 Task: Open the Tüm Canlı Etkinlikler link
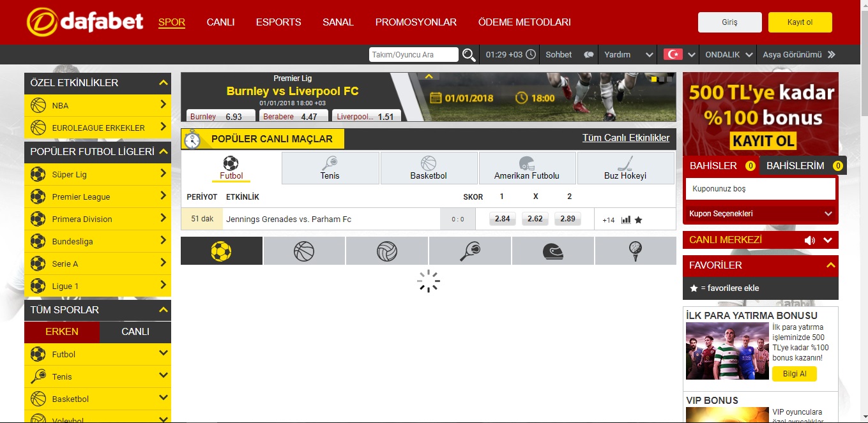(x=626, y=138)
